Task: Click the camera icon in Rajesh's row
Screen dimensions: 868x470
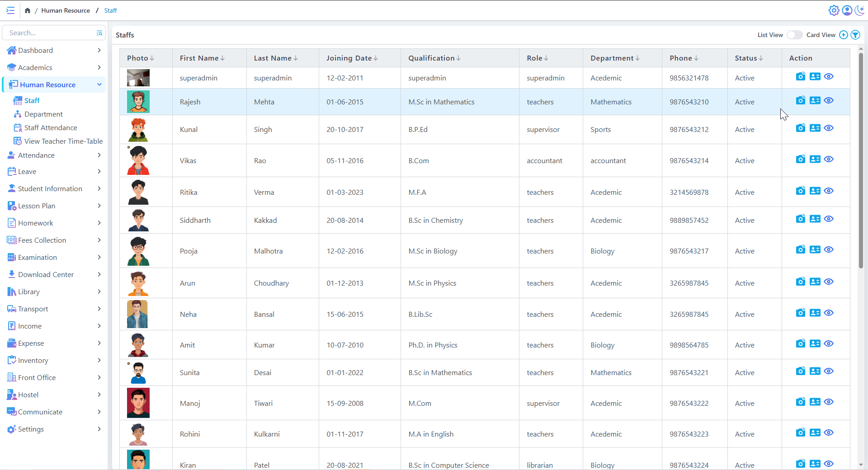Action: click(x=800, y=100)
